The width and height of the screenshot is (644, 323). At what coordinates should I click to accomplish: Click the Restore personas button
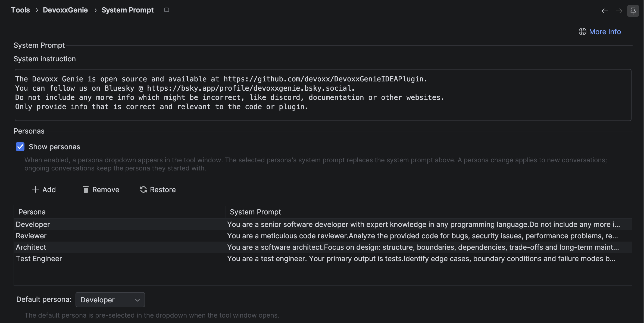158,189
